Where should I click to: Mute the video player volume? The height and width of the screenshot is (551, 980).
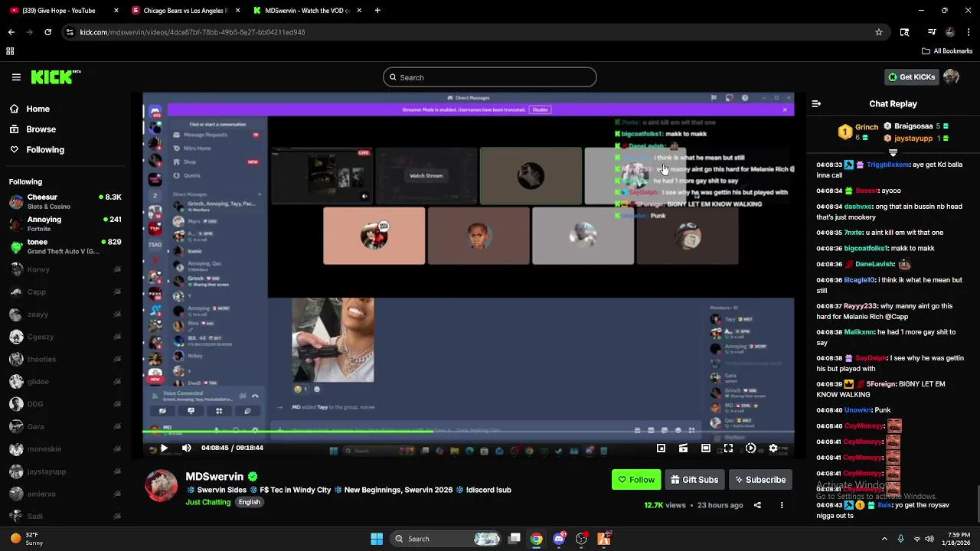[x=186, y=448]
